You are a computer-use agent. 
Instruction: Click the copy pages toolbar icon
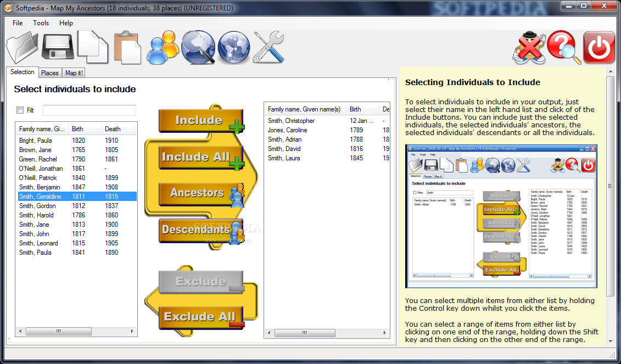tap(93, 47)
